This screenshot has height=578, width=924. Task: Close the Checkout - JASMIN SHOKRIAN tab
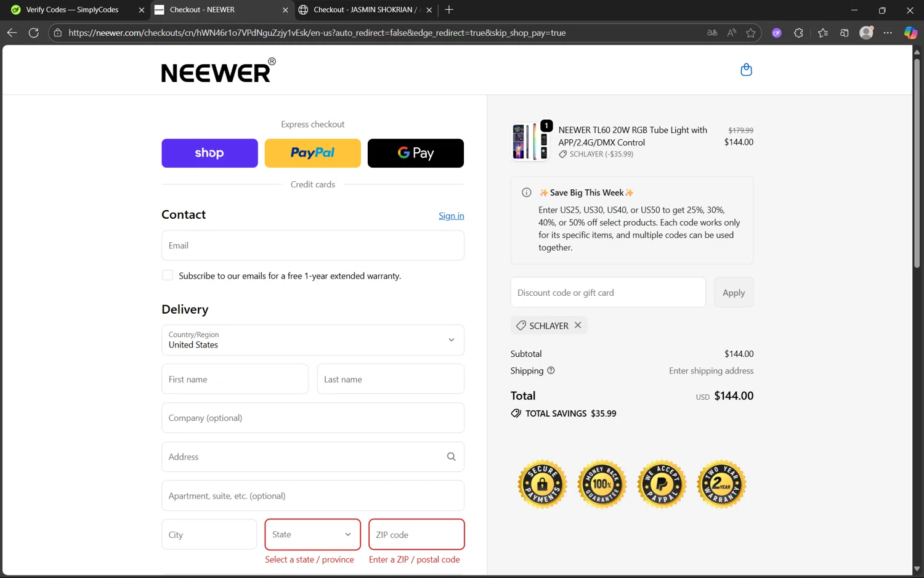[429, 10]
